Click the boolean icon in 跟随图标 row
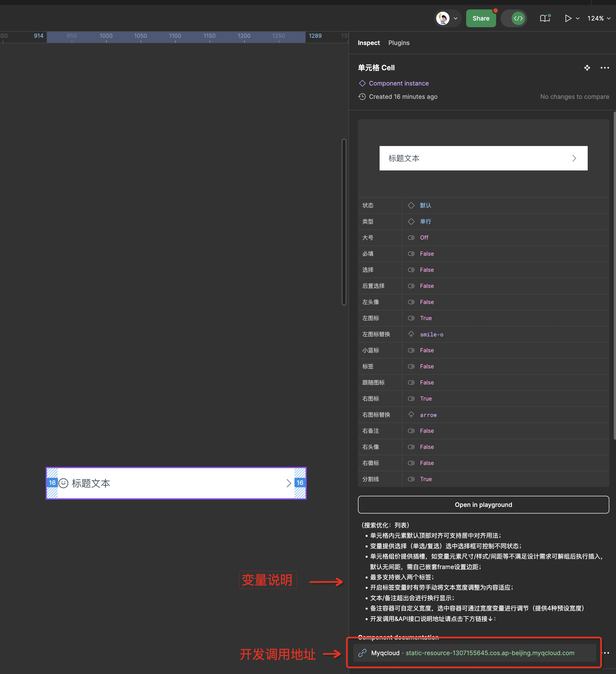Screen dimensions: 616x674 (x=411, y=383)
